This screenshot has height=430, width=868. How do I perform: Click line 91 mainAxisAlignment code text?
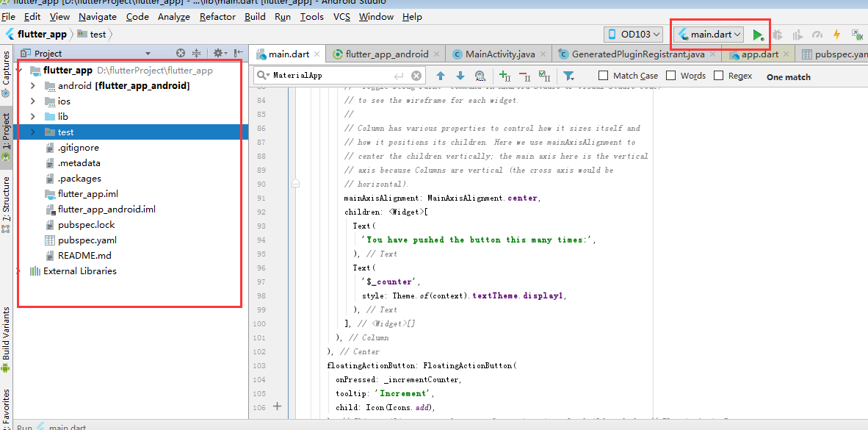pyautogui.click(x=442, y=198)
